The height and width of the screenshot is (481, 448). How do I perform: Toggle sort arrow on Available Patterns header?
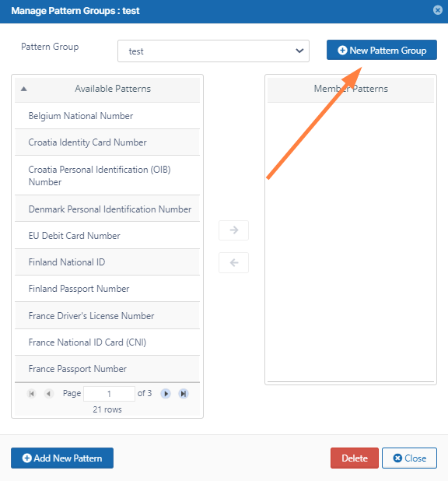[x=23, y=89]
